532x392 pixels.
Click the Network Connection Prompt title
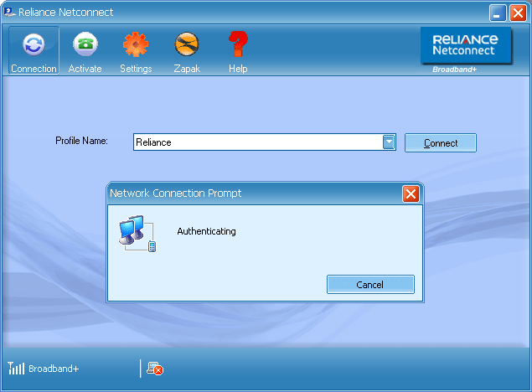pos(175,193)
